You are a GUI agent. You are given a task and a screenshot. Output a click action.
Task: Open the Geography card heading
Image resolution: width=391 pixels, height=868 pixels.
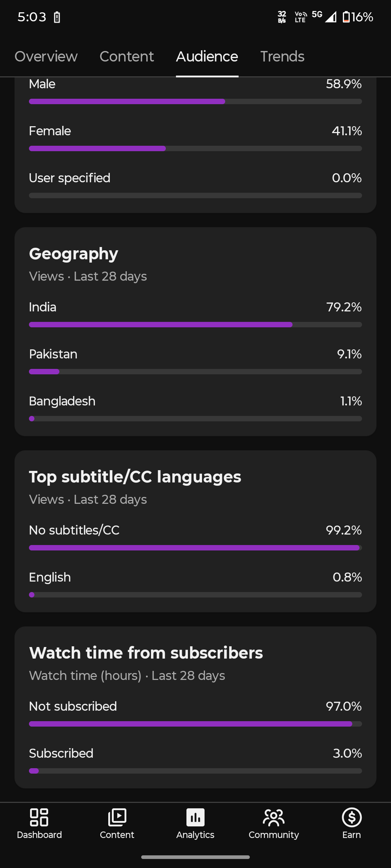pos(73,254)
